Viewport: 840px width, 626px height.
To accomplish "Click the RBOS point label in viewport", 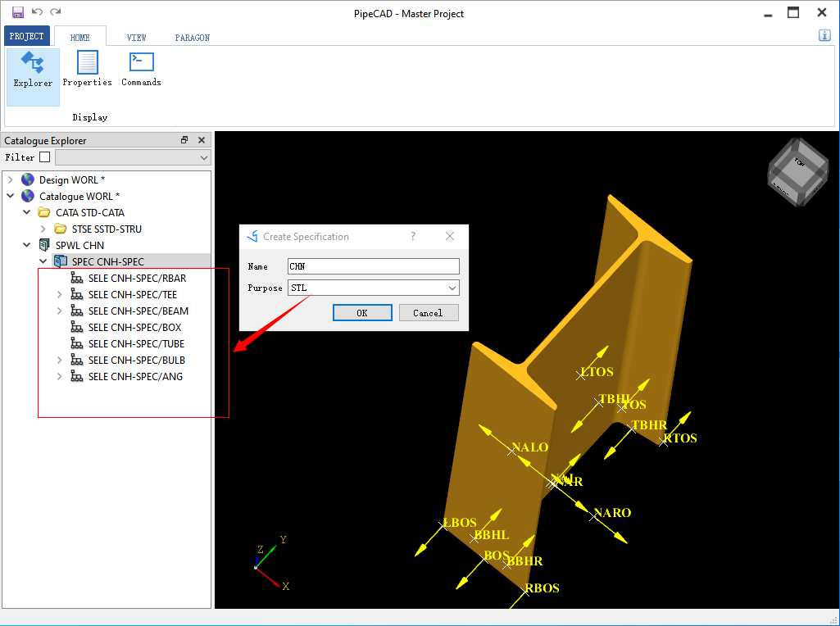I will pos(543,588).
